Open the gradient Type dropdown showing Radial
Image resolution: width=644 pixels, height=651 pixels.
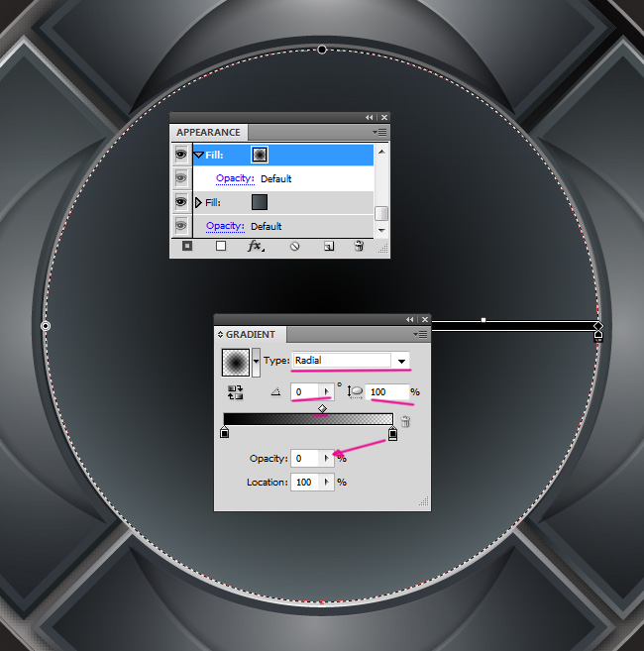tap(401, 361)
